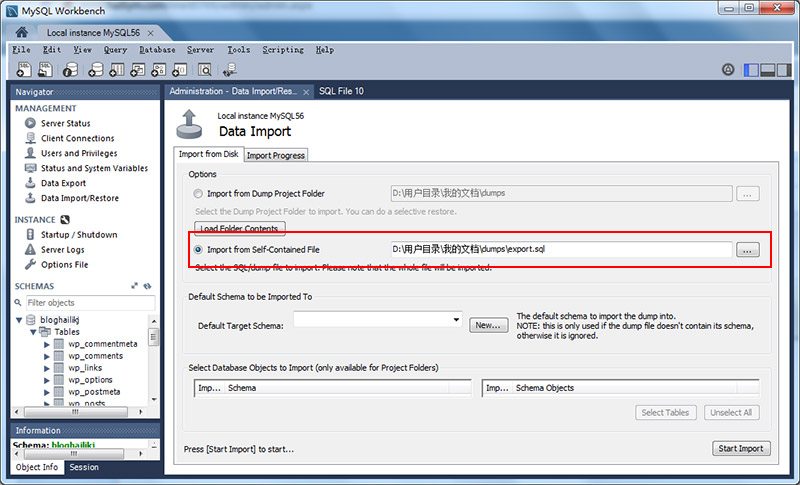Click the self-contained file path field
The height and width of the screenshot is (485, 800).
click(561, 249)
